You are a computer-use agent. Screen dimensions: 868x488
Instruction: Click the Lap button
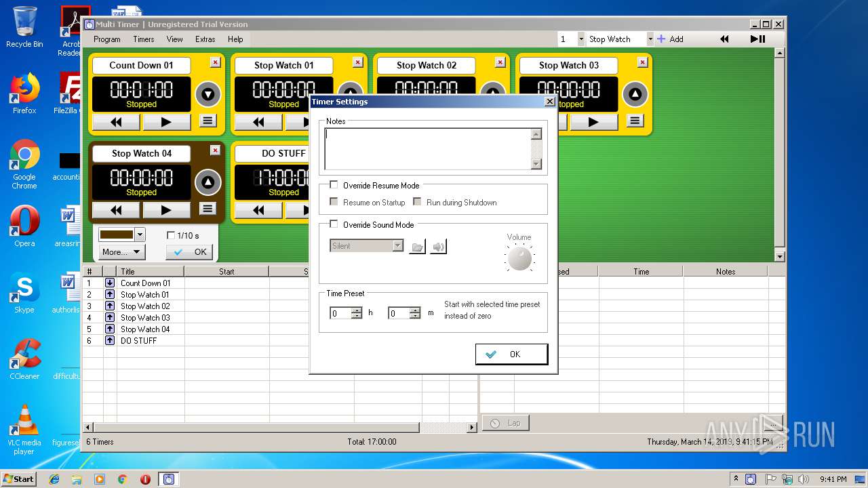[x=506, y=423]
